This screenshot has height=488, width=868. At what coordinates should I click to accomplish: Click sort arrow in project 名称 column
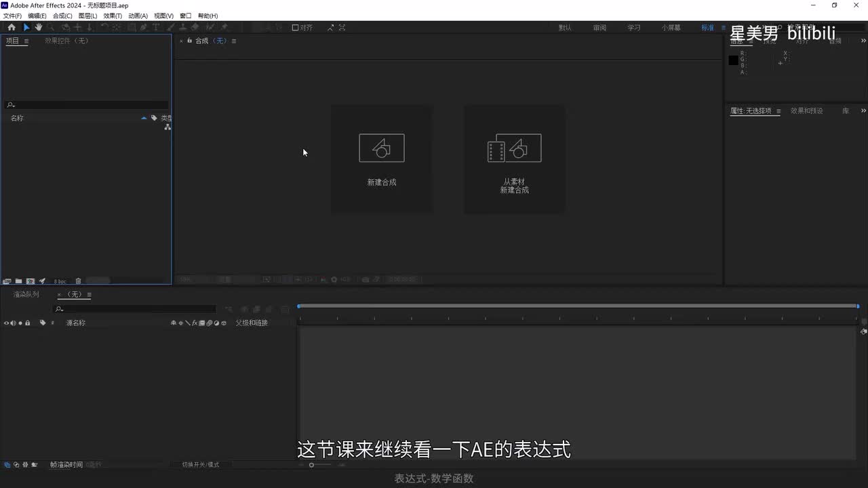pos(144,118)
